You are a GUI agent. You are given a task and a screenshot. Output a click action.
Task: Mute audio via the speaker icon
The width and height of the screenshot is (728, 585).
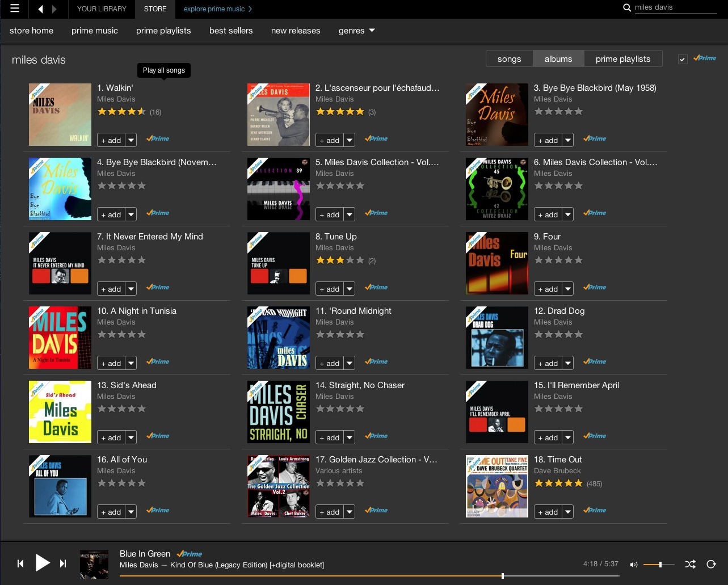pos(634,564)
